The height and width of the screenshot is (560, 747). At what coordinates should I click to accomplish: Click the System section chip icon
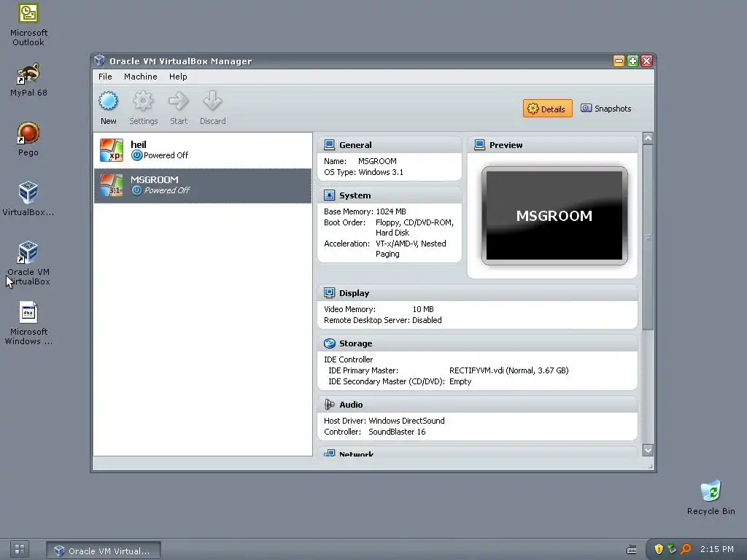tap(329, 195)
